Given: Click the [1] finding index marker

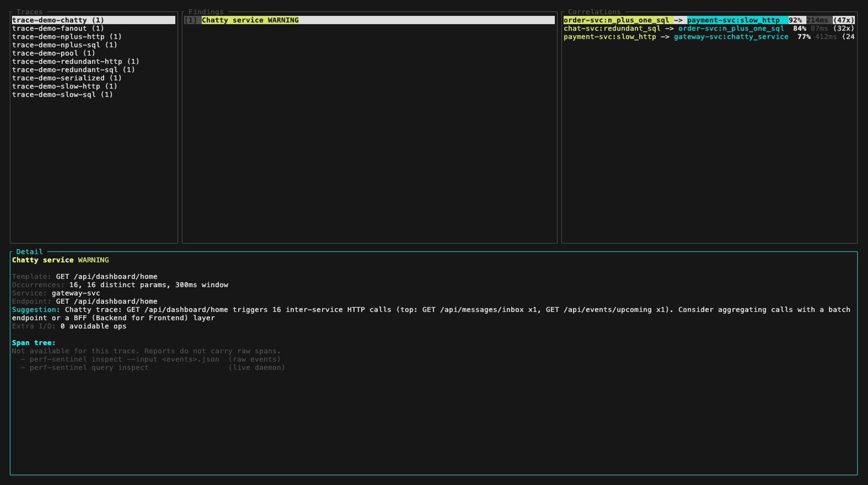Looking at the screenshot, I should pos(190,20).
